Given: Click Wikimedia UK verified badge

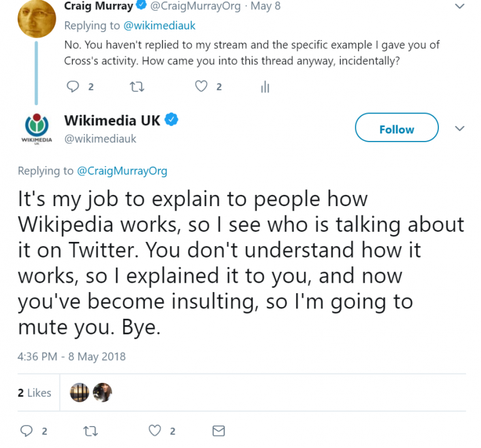Looking at the screenshot, I should 172,120.
